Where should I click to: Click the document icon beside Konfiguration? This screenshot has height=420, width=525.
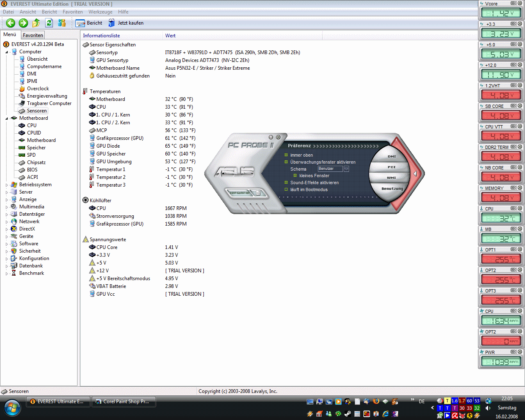(x=258, y=193)
